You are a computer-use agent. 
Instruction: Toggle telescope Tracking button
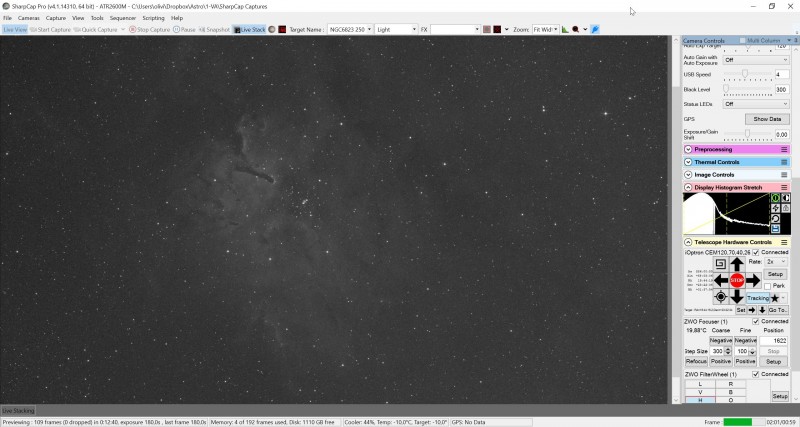[x=758, y=298]
